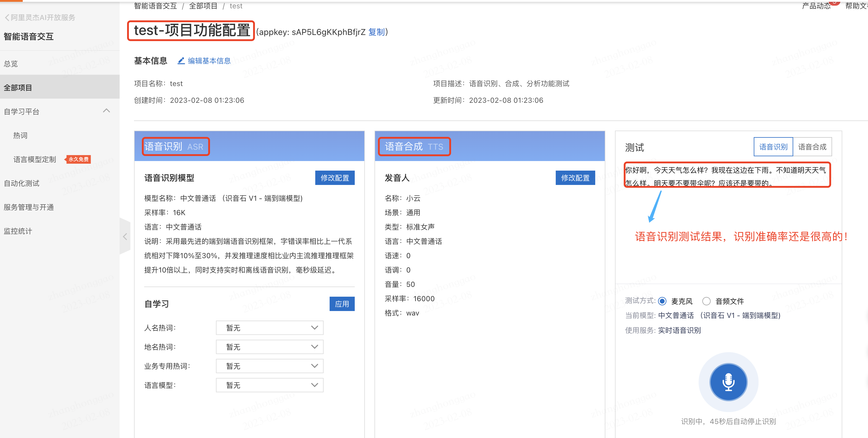Click 复制 link next to appkey
Viewport: 868px width, 438px height.
point(376,32)
